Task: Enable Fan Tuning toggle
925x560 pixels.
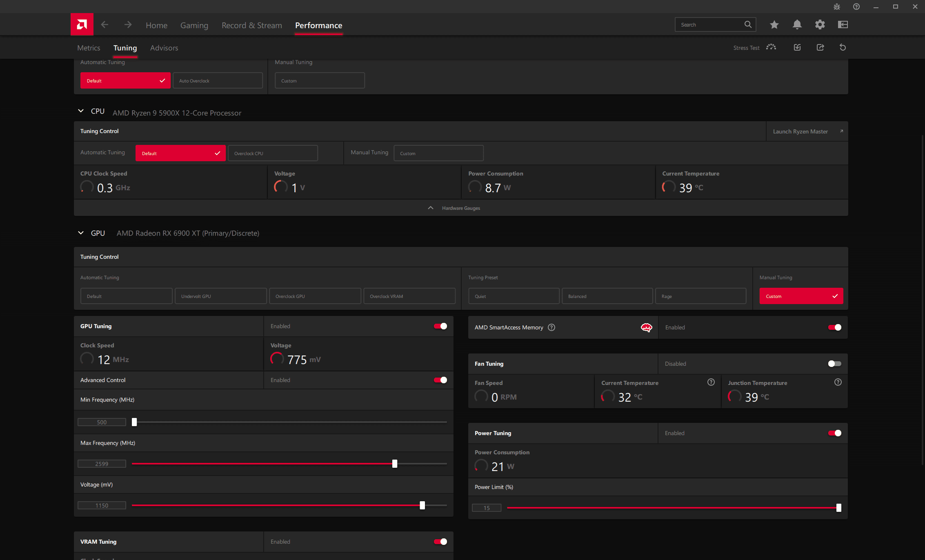Action: pos(834,364)
